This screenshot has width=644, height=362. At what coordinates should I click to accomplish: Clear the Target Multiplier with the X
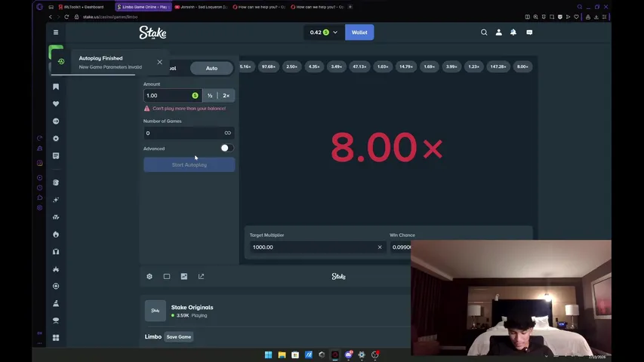380,247
